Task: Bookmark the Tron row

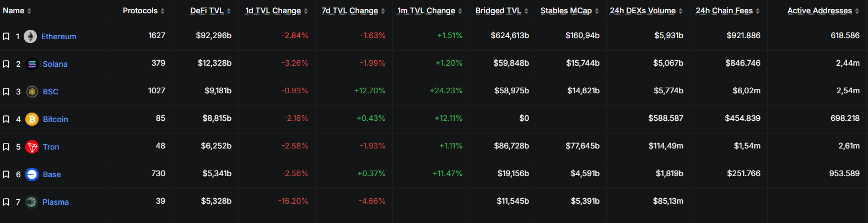Action: coord(6,147)
